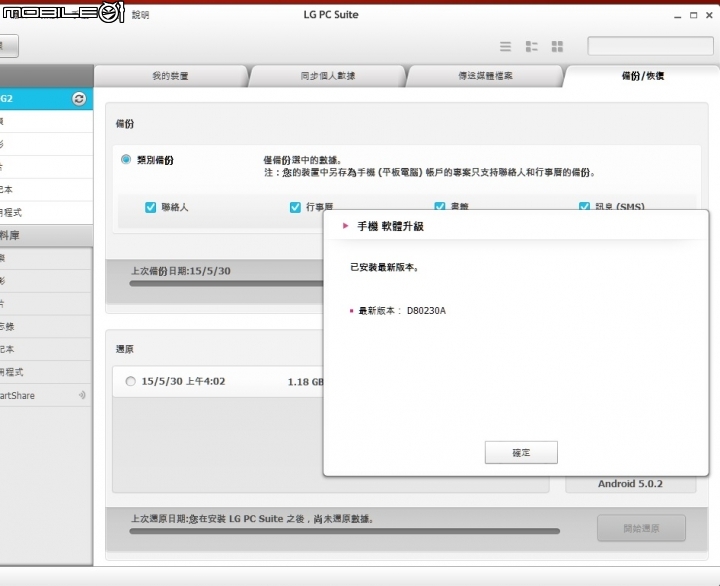Click 手機 軟體升級 dialog title
The width and height of the screenshot is (720, 586).
pyautogui.click(x=390, y=226)
